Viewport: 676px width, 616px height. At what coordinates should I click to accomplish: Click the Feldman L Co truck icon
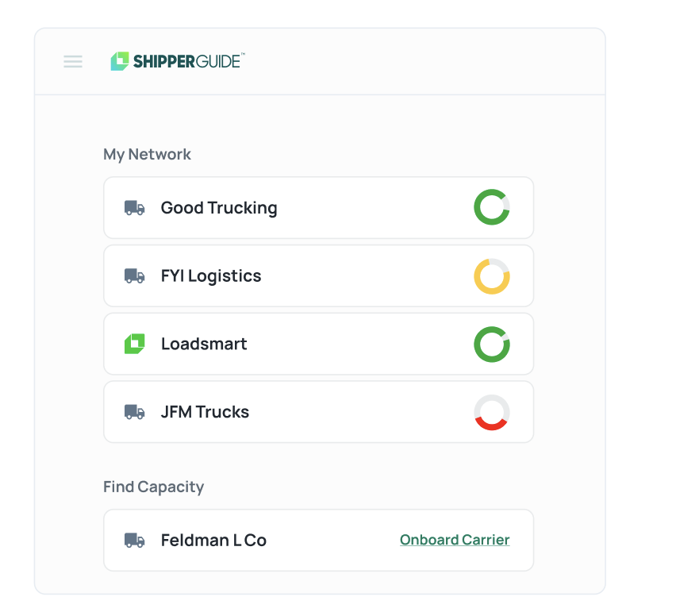tap(135, 541)
